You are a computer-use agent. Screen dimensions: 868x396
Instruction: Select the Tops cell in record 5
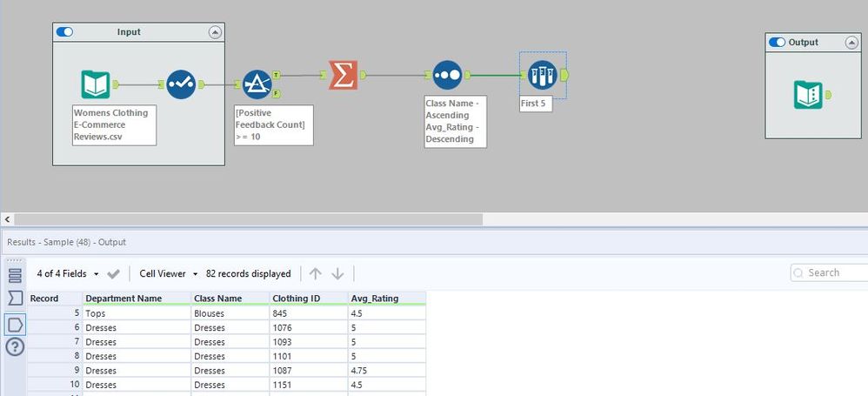(x=137, y=313)
